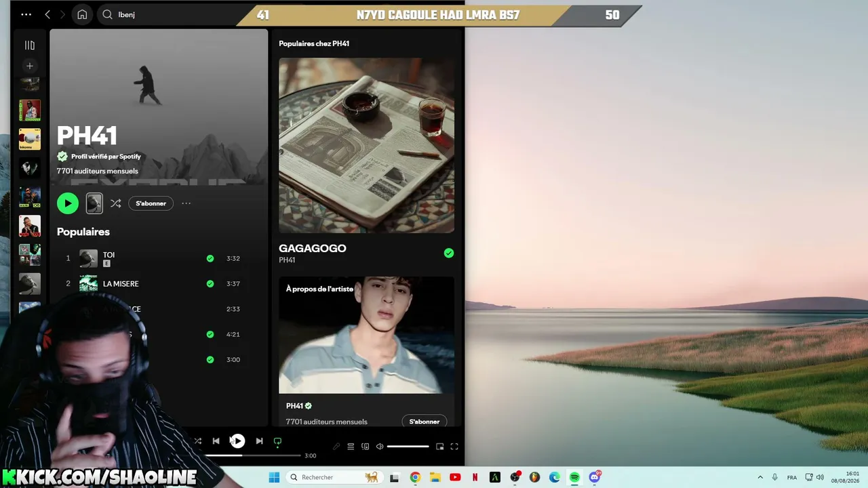This screenshot has height=488, width=868.
Task: Change the FRA keyboard input language
Action: [792, 477]
